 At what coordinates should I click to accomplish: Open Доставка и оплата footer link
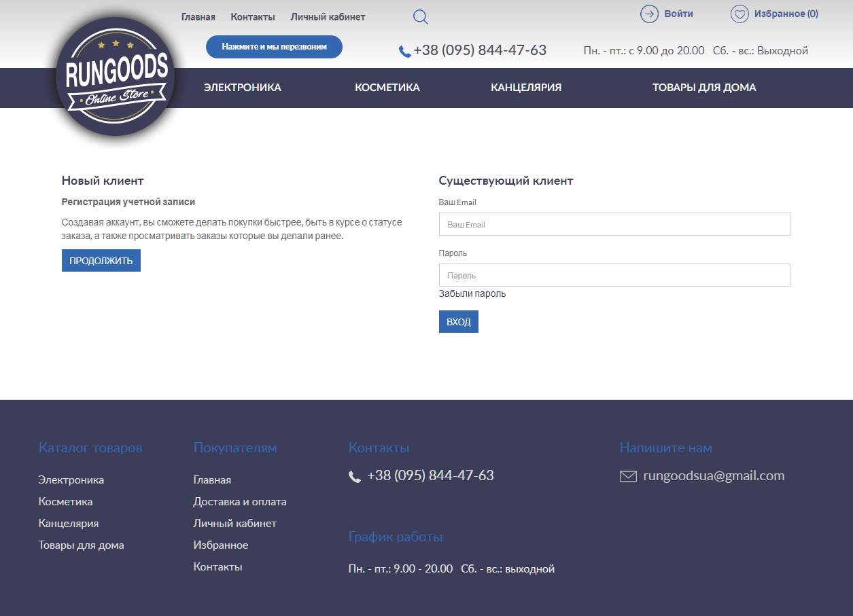240,502
